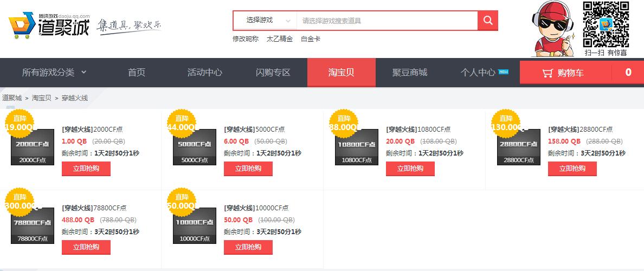The height and width of the screenshot is (271, 644).
Task: Click the 1.00 QB sale price
Action: 74,141
